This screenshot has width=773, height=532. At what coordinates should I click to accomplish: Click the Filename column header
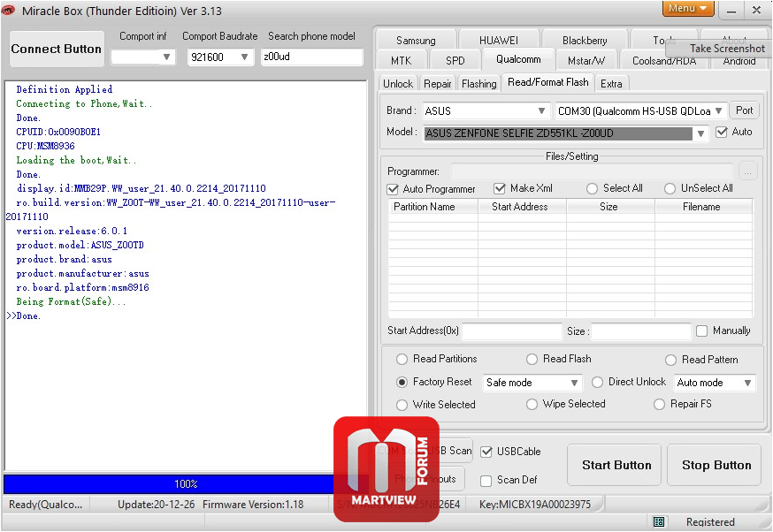(x=703, y=207)
